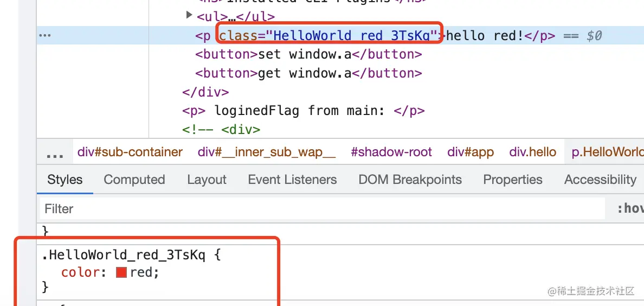Open the DOM Breakpoints tab
This screenshot has height=306, width=644.
[410, 180]
